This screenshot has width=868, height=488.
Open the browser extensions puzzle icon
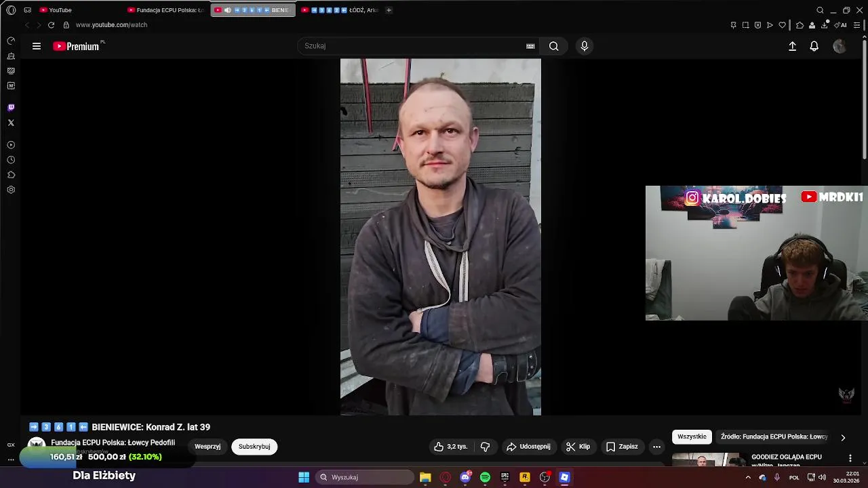click(800, 25)
